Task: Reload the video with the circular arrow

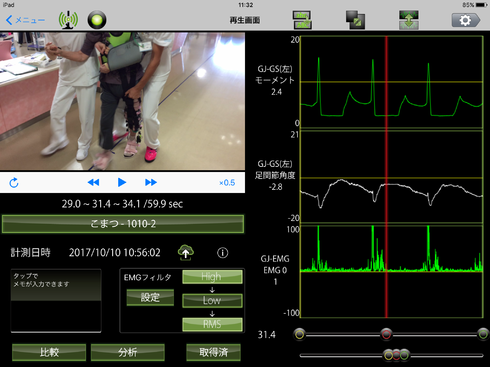Action: tap(14, 183)
